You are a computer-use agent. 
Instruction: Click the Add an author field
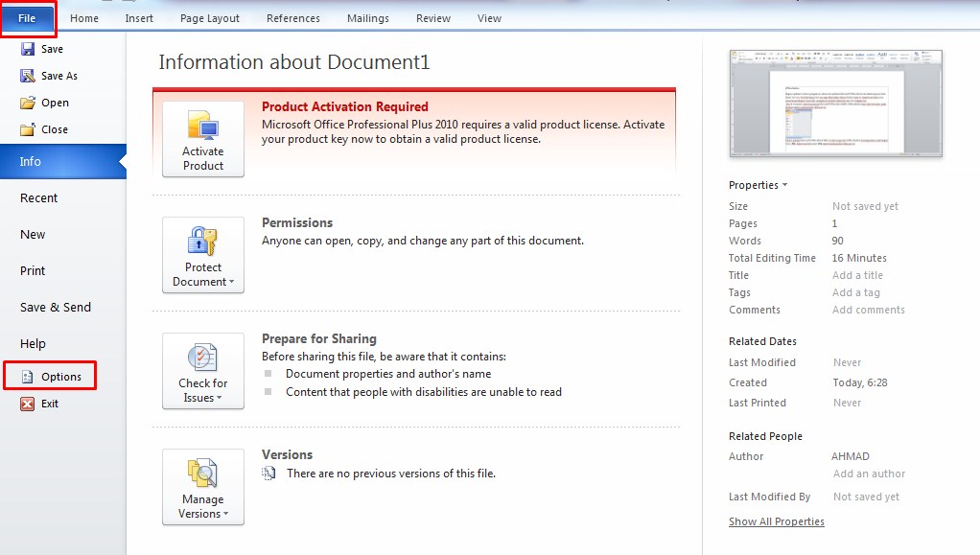click(869, 474)
